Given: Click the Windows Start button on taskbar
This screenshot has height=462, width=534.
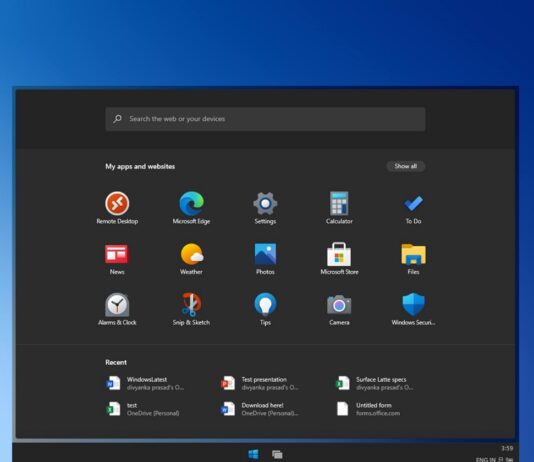Looking at the screenshot, I should (253, 454).
